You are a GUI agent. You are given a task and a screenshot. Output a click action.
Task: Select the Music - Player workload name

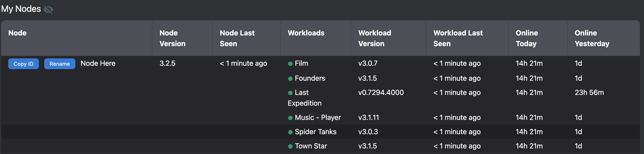point(318,117)
